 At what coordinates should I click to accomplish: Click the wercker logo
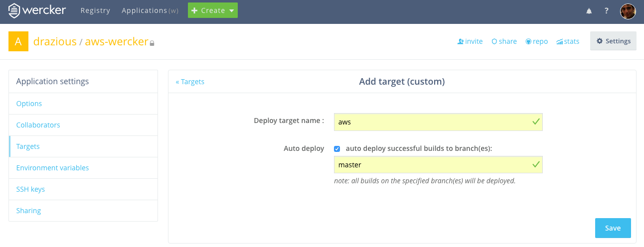pos(37,10)
